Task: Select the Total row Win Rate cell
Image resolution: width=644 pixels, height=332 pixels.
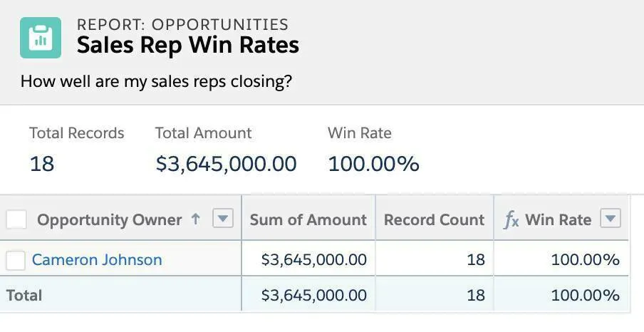Action: click(585, 295)
